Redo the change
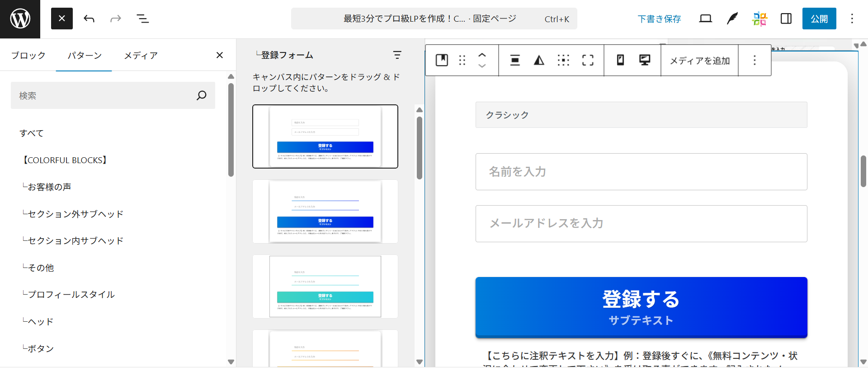The width and height of the screenshot is (868, 371). coord(116,19)
